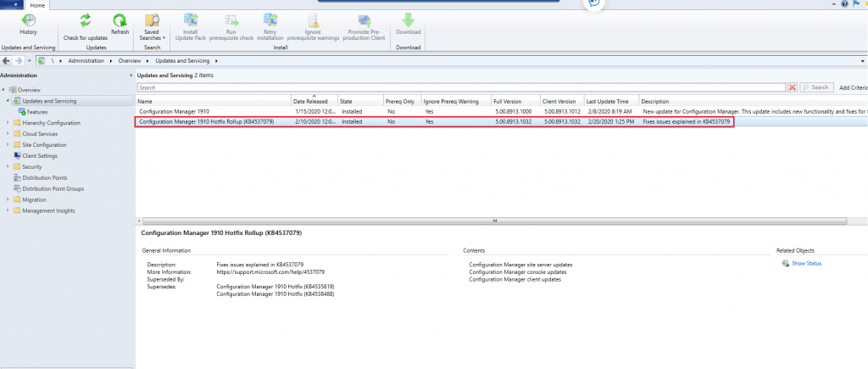Click the Search button
Viewport: 868px width, 369px height.
816,87
